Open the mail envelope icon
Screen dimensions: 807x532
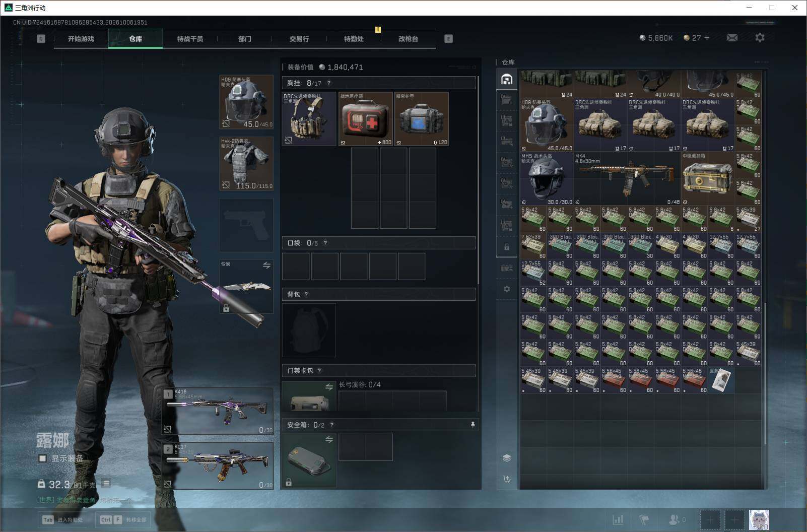click(732, 38)
